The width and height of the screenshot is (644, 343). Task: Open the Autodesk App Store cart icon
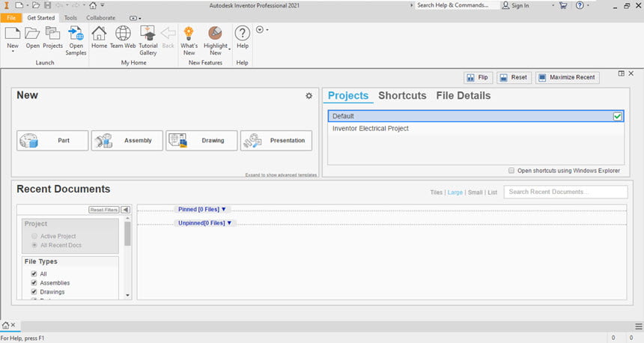point(563,5)
